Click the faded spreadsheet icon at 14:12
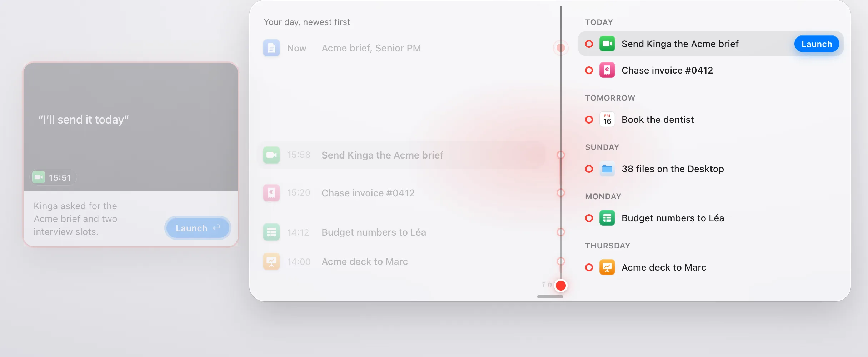The height and width of the screenshot is (357, 868). (x=271, y=232)
